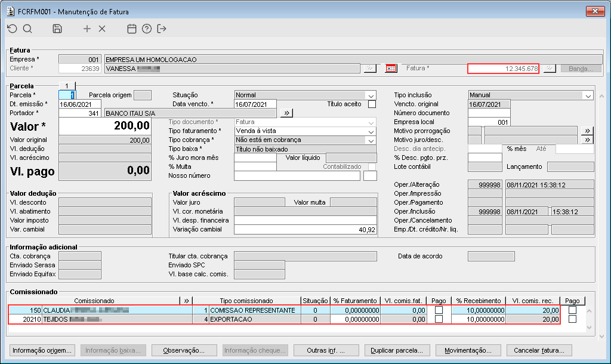611x364 pixels.
Task: Toggle Título aceito checkbox
Action: click(x=372, y=104)
